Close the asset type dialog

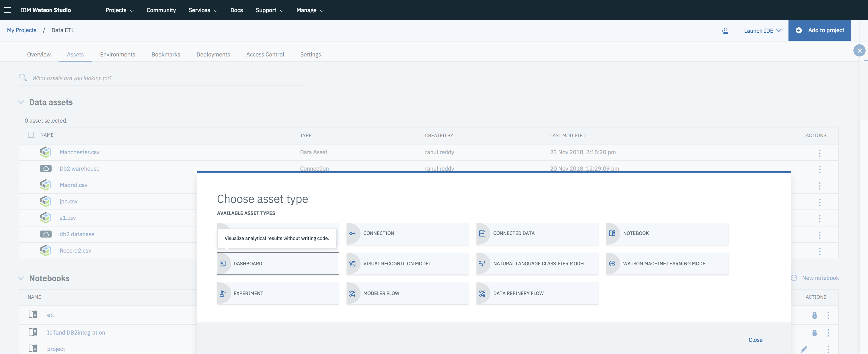click(755, 340)
